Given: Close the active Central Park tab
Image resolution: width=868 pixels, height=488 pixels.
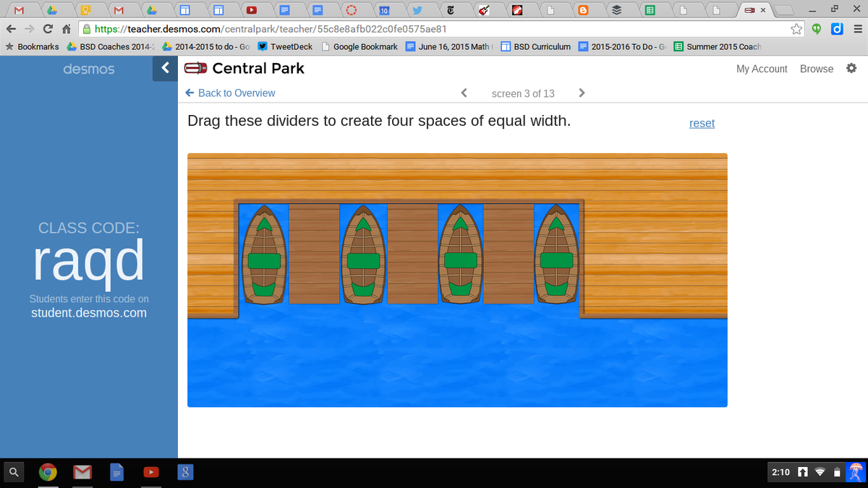Looking at the screenshot, I should pyautogui.click(x=762, y=11).
